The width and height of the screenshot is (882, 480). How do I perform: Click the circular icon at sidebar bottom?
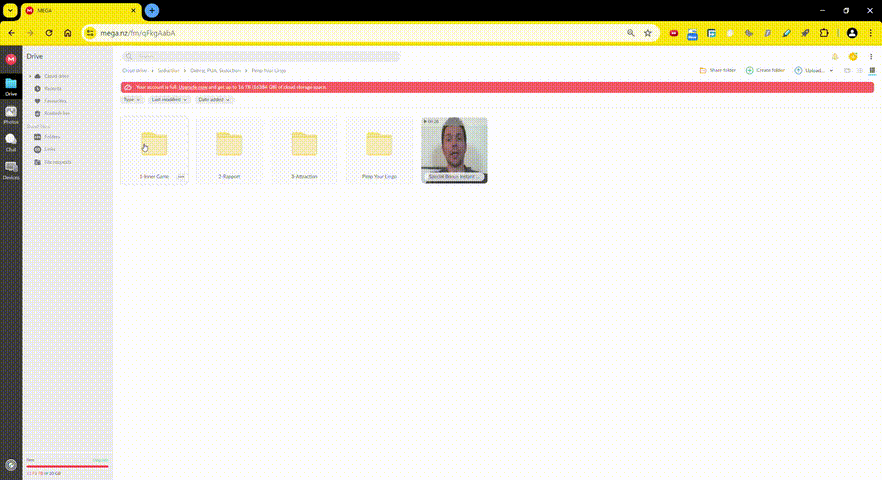pos(11,465)
